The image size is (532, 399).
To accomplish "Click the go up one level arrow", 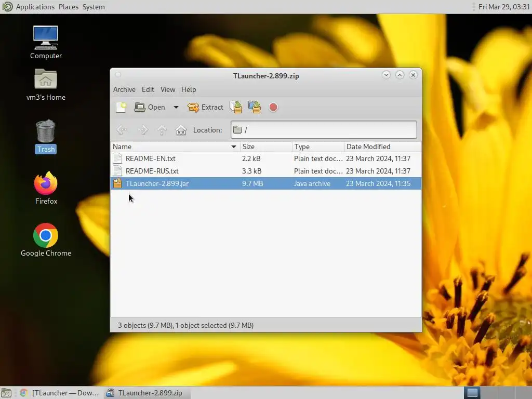I will [162, 130].
